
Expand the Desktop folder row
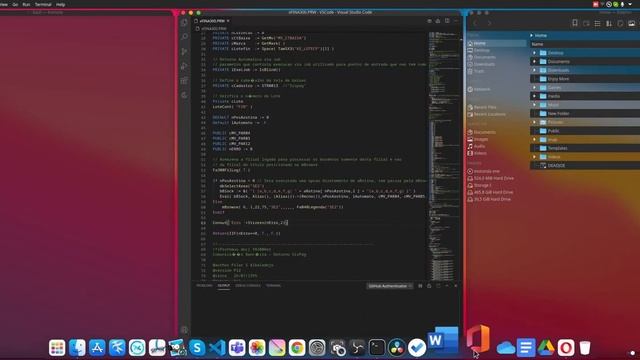pos(534,53)
